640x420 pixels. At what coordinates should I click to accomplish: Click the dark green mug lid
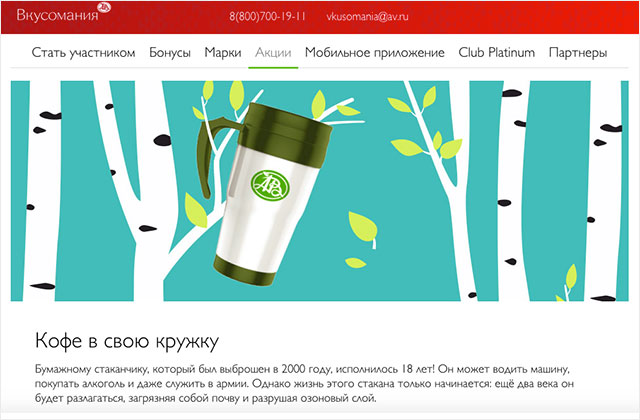click(289, 127)
